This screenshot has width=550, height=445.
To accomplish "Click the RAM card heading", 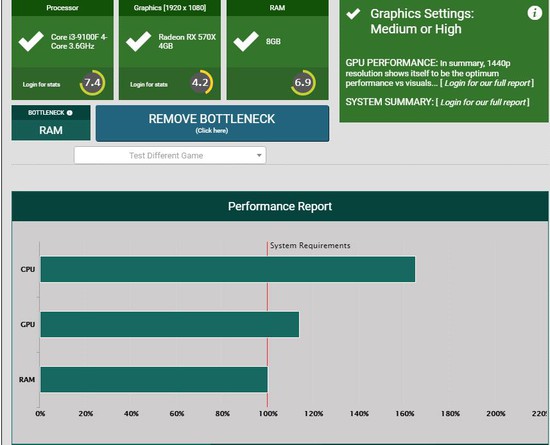I will 277,8.
